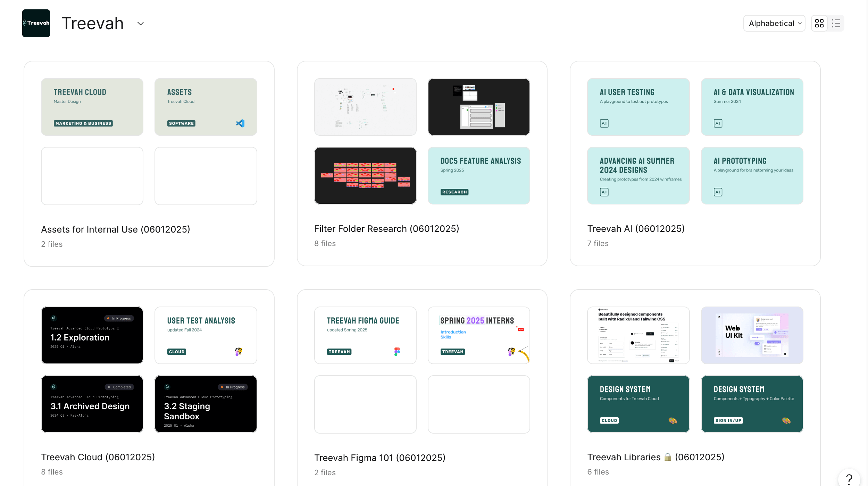The height and width of the screenshot is (486, 868).
Task: Open the User Test Analysis thumbnail
Action: [206, 335]
